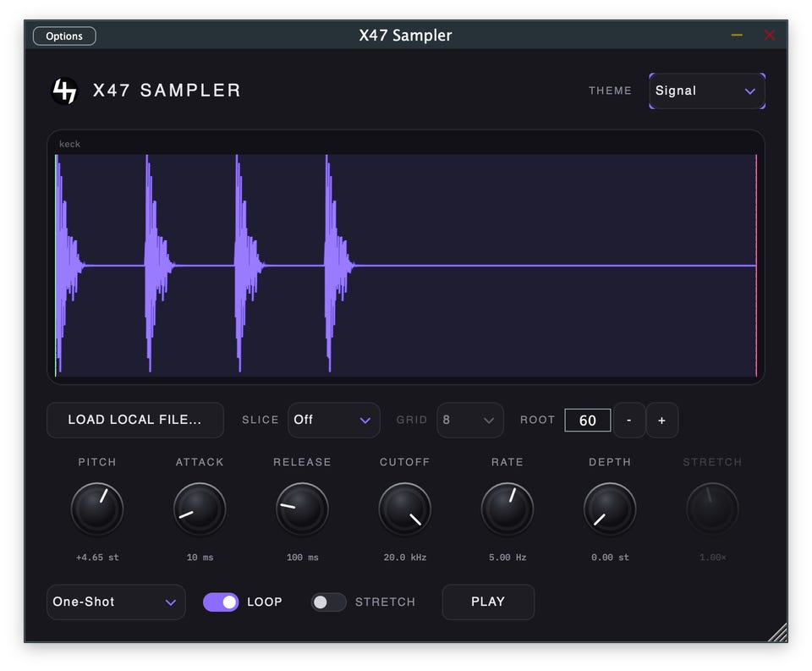The image size is (812, 671).
Task: Increase root note with plus button
Action: point(661,421)
